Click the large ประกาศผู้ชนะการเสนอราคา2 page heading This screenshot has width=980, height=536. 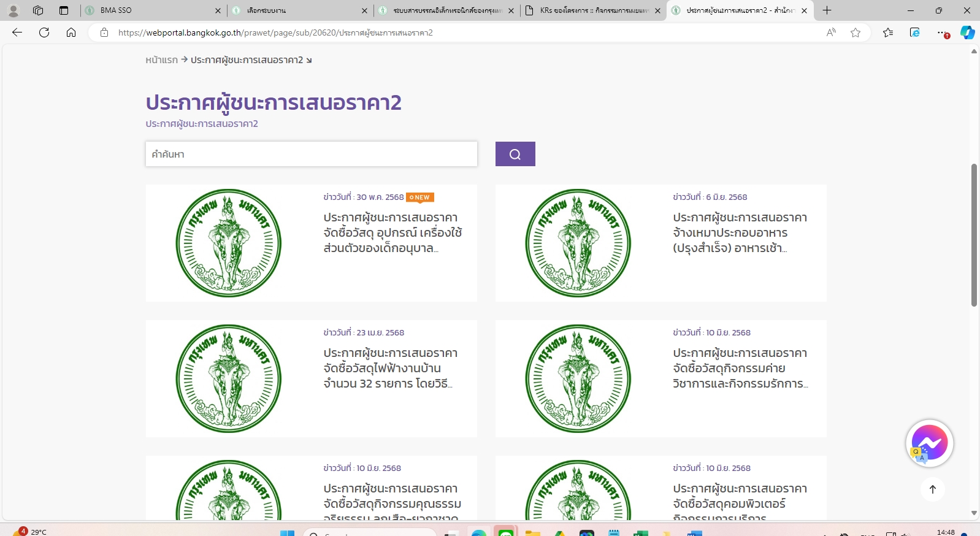pyautogui.click(x=274, y=103)
